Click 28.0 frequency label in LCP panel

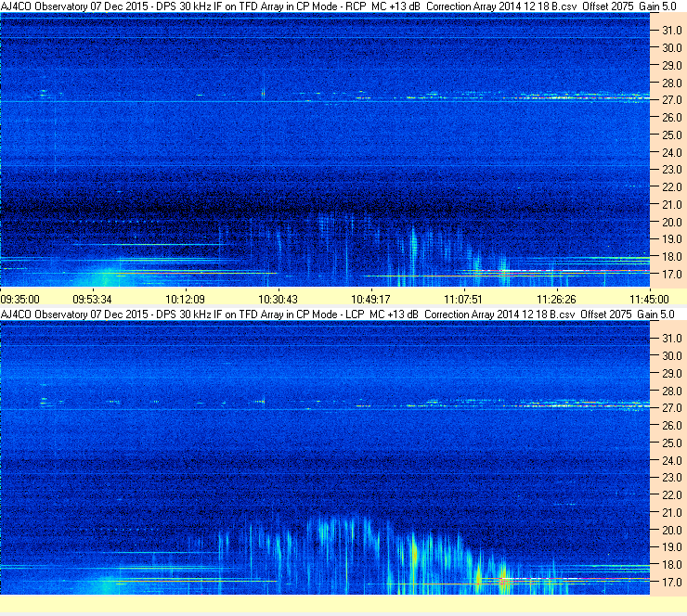(x=671, y=391)
